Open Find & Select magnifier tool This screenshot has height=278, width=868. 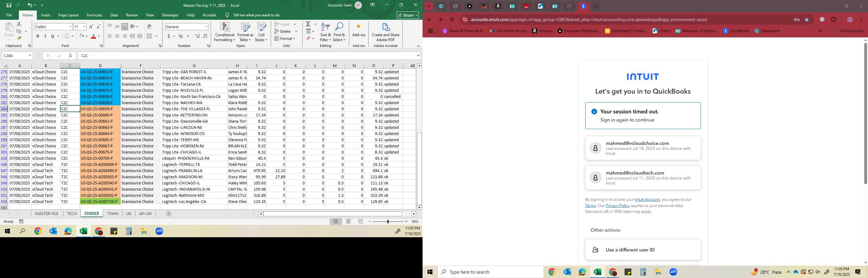click(339, 32)
